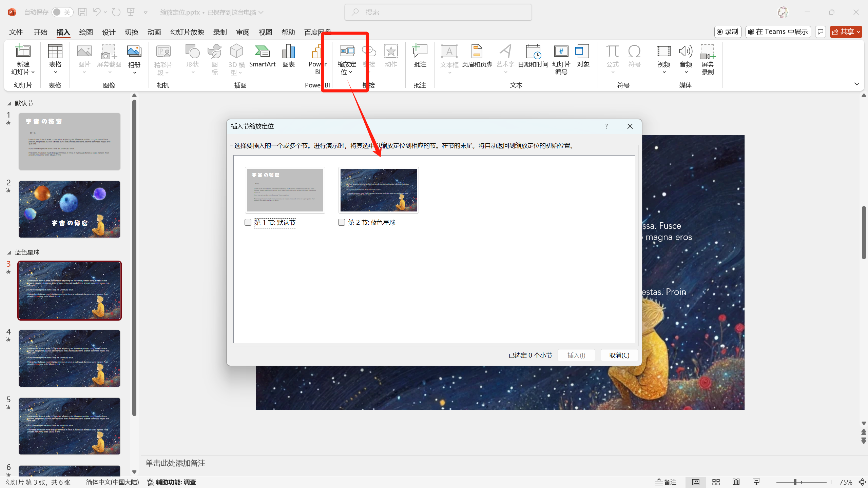
Task: Click the Save icon in title bar
Action: tap(82, 12)
